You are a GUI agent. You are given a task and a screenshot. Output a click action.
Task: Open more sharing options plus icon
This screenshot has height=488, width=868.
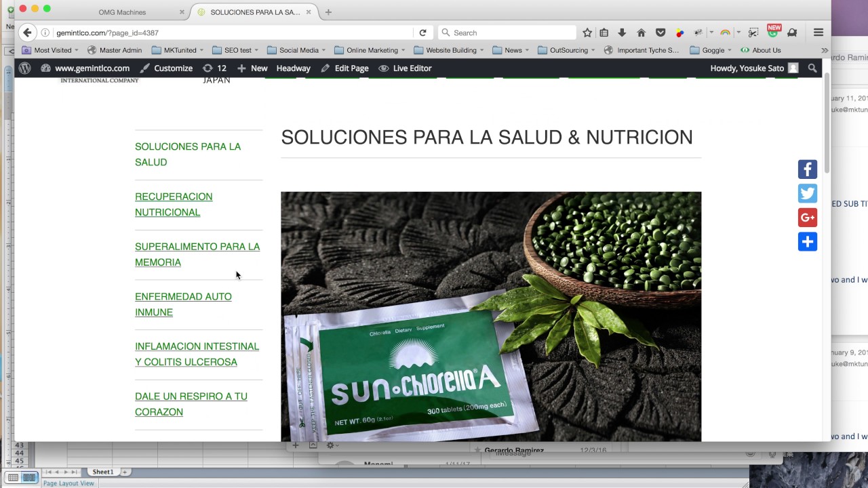[808, 242]
